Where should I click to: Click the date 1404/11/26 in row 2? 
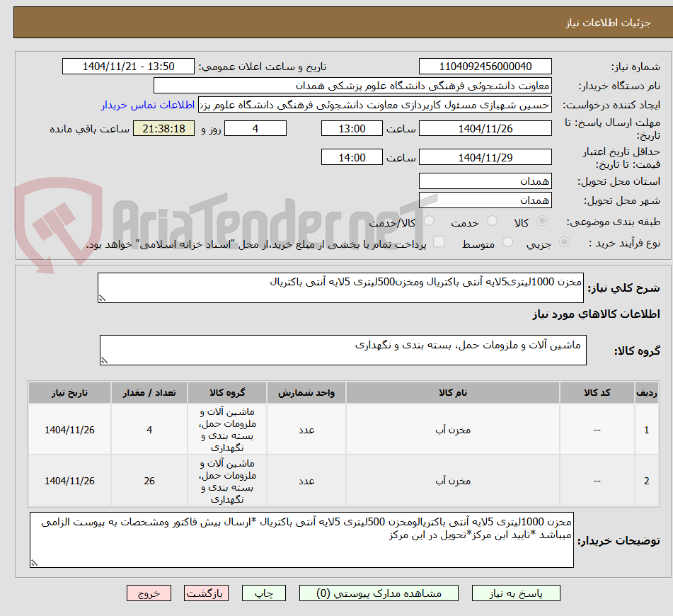(69, 481)
